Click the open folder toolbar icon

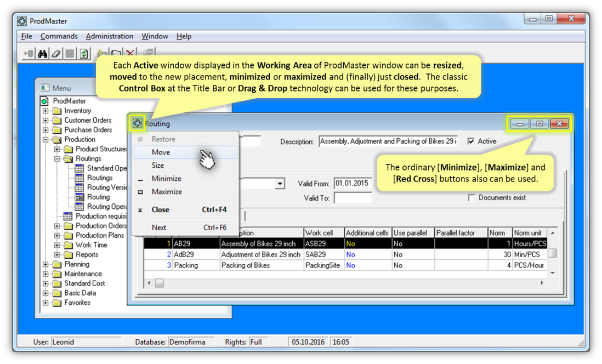[116, 54]
